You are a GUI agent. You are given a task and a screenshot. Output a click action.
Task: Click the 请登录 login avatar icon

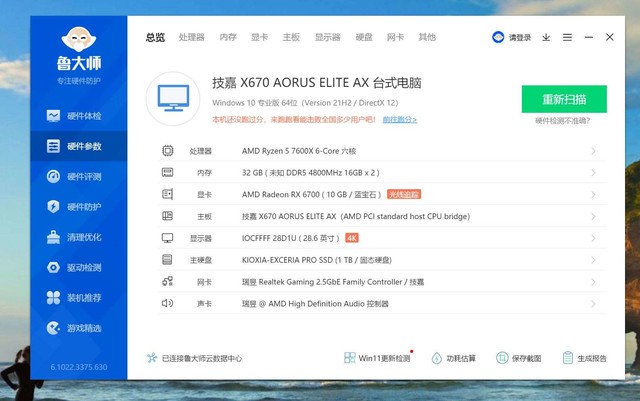pos(498,37)
